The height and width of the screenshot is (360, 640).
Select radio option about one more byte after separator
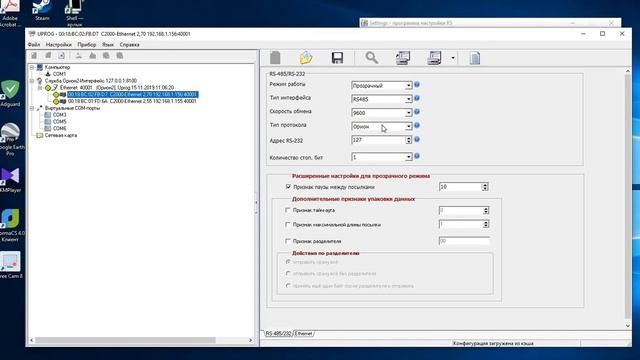coord(288,286)
